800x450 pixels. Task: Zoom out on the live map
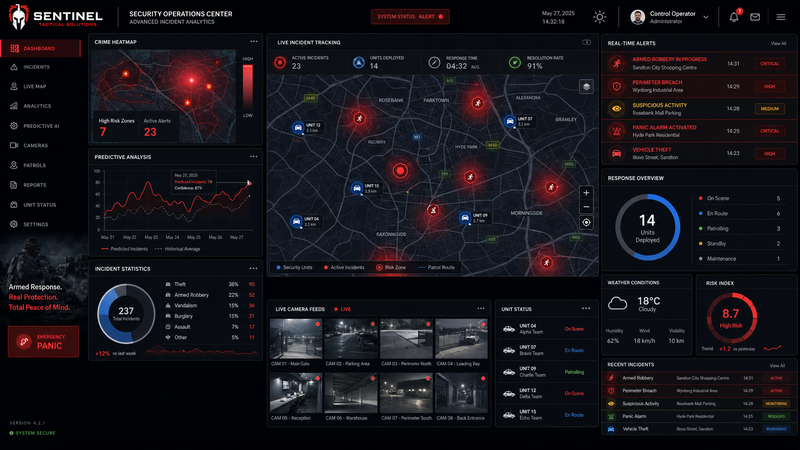[x=586, y=207]
